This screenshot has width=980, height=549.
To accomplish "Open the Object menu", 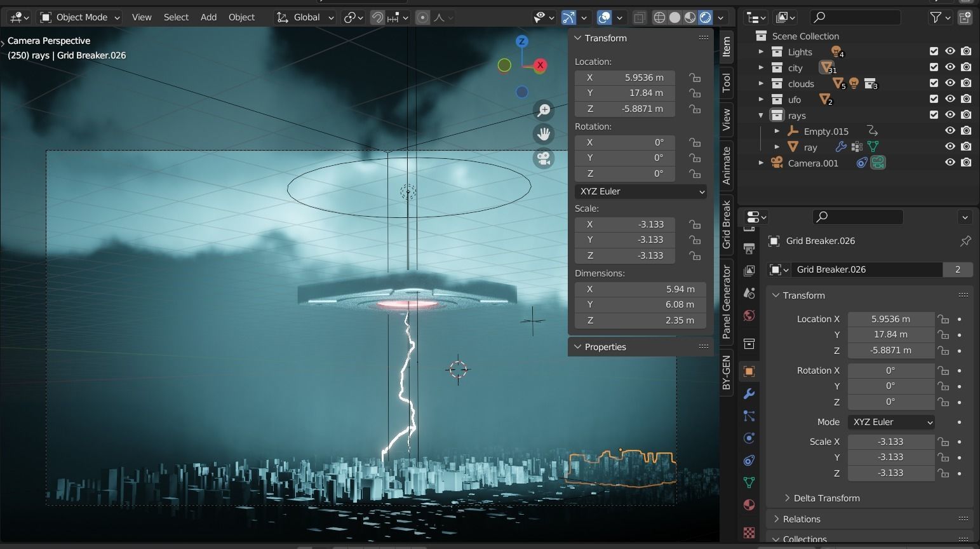I will (241, 17).
